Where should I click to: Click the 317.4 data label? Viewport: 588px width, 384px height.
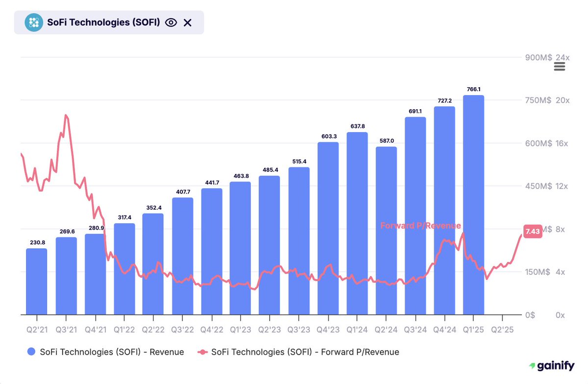pos(125,217)
